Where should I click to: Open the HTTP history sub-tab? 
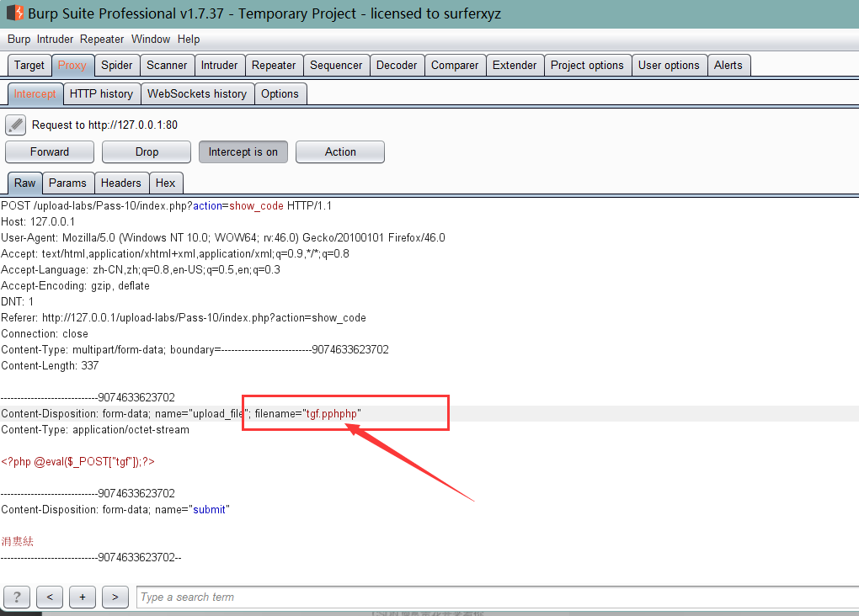[101, 93]
